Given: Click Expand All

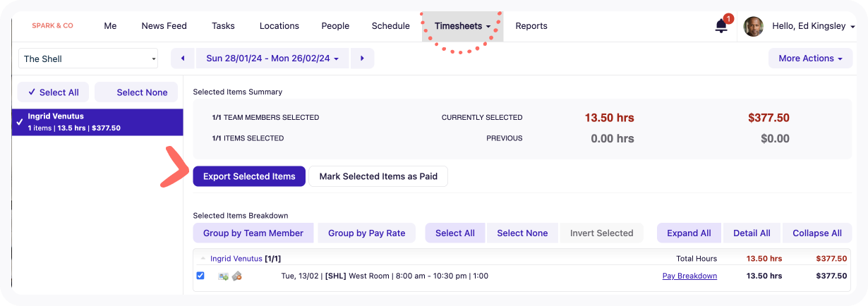Looking at the screenshot, I should click(689, 233).
